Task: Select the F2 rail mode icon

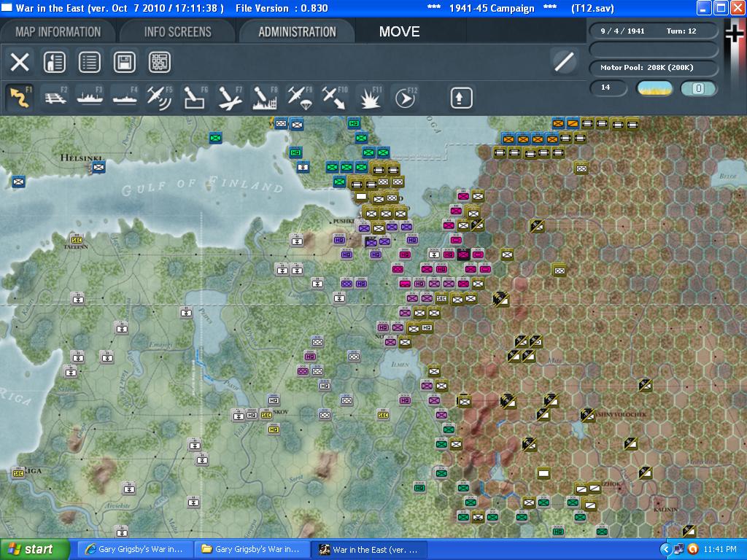Action: (55, 98)
